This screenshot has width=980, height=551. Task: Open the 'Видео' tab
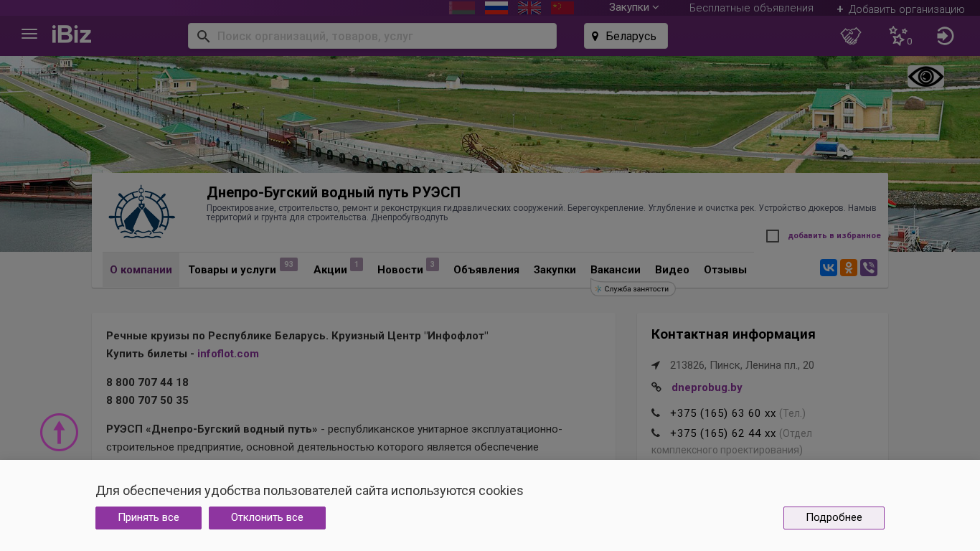pyautogui.click(x=672, y=270)
